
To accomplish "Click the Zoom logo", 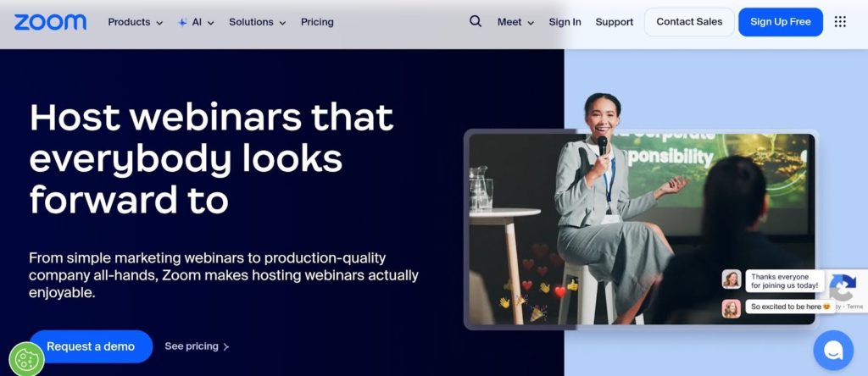I will tap(50, 22).
